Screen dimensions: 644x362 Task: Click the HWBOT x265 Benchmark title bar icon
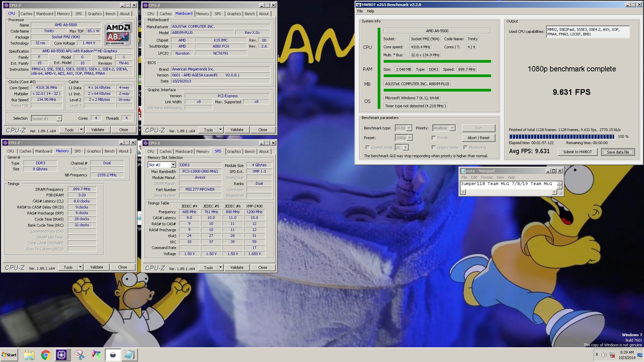pos(359,5)
